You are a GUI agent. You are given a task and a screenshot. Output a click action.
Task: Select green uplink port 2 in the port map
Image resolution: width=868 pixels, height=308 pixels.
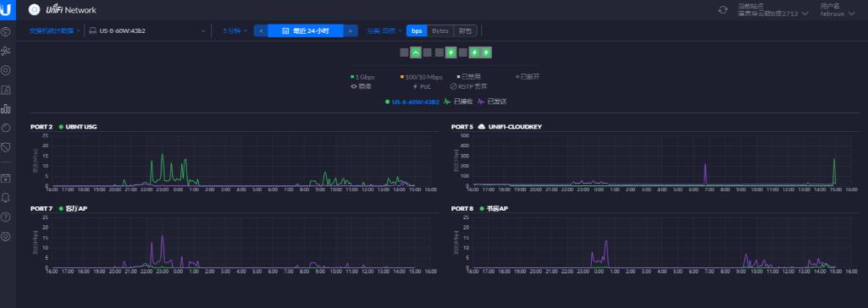click(x=416, y=52)
